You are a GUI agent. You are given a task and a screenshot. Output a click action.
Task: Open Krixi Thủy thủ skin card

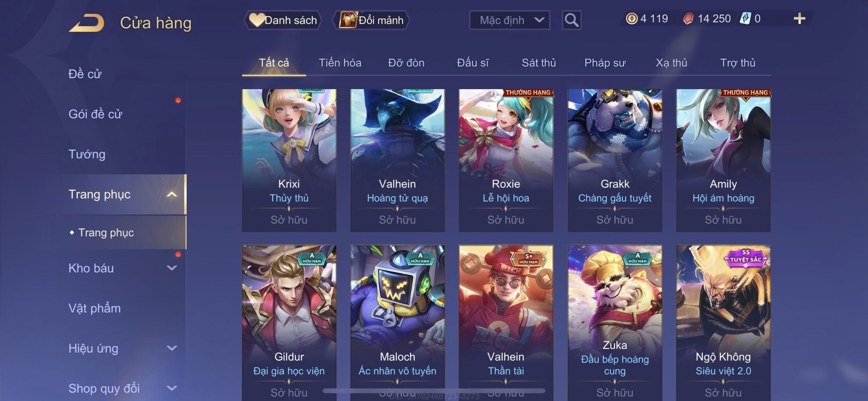click(289, 160)
